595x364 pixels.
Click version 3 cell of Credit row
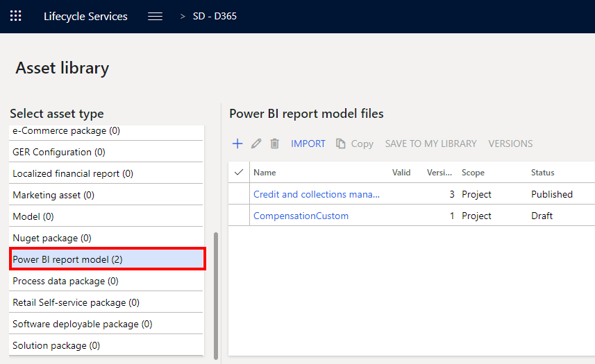coord(451,194)
